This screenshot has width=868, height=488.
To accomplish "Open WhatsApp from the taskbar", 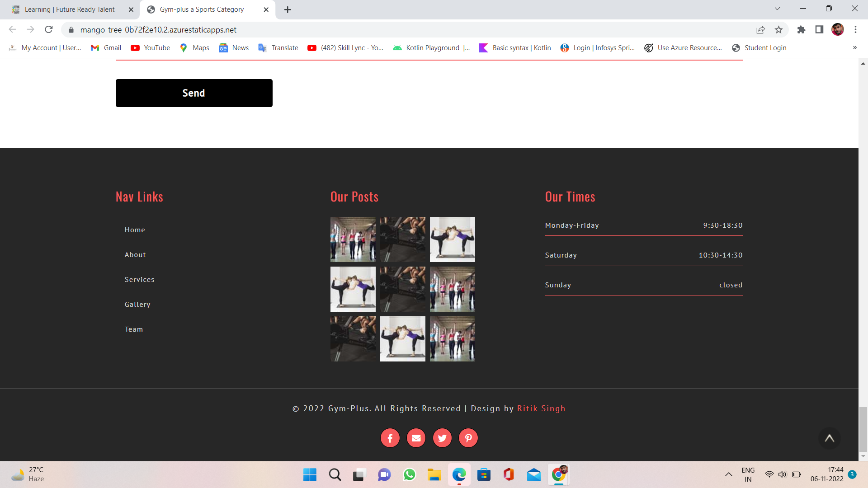I will (409, 475).
